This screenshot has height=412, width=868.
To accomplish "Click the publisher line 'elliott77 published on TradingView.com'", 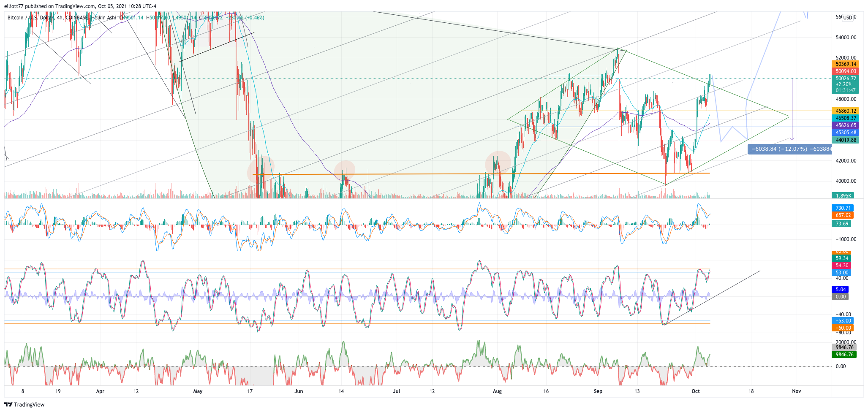I will click(50, 6).
